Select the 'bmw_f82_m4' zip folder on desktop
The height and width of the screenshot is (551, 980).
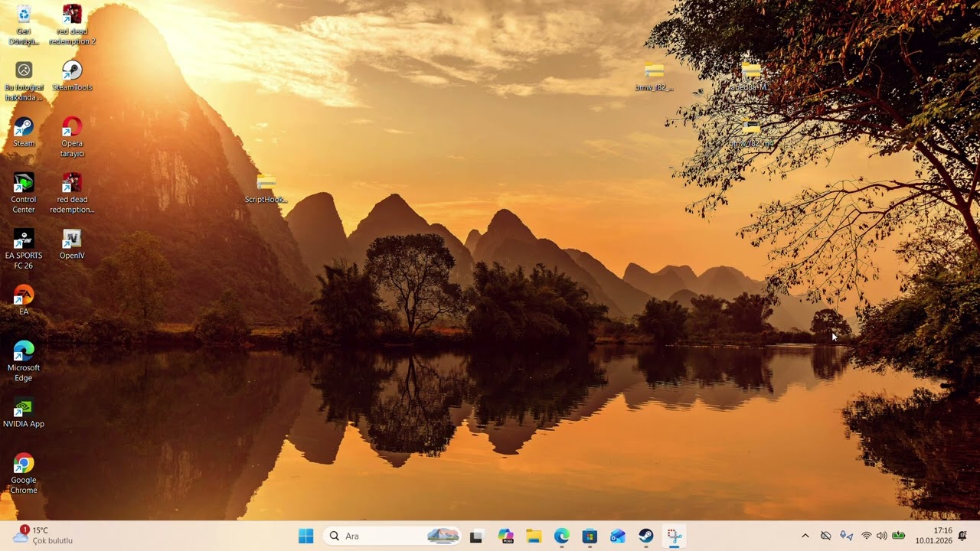751,132
